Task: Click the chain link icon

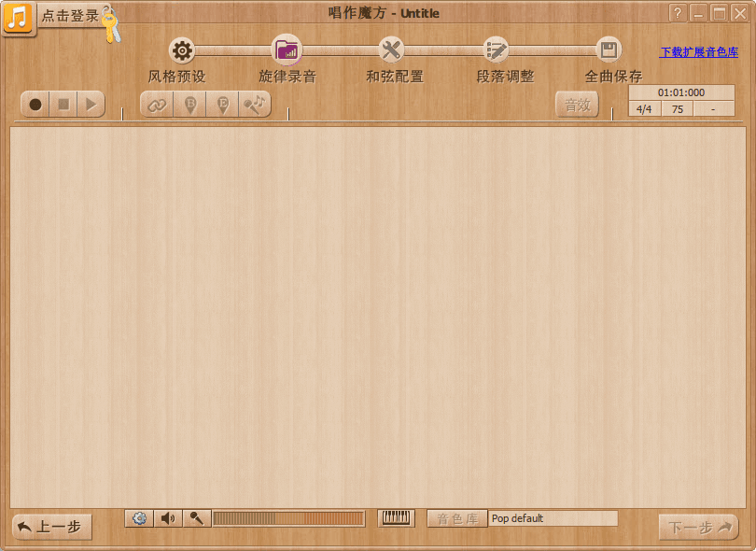Action: 157,105
